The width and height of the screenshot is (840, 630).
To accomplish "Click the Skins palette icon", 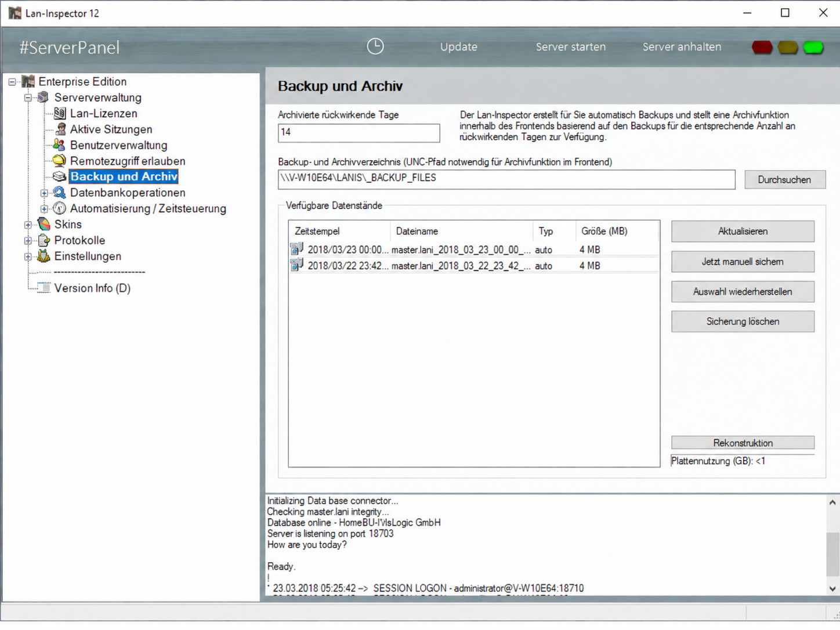I will coord(44,224).
